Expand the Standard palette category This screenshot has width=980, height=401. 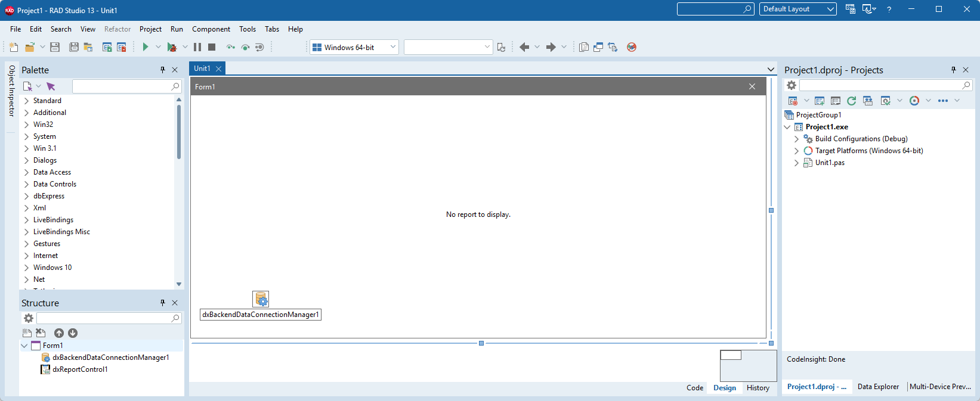click(26, 101)
